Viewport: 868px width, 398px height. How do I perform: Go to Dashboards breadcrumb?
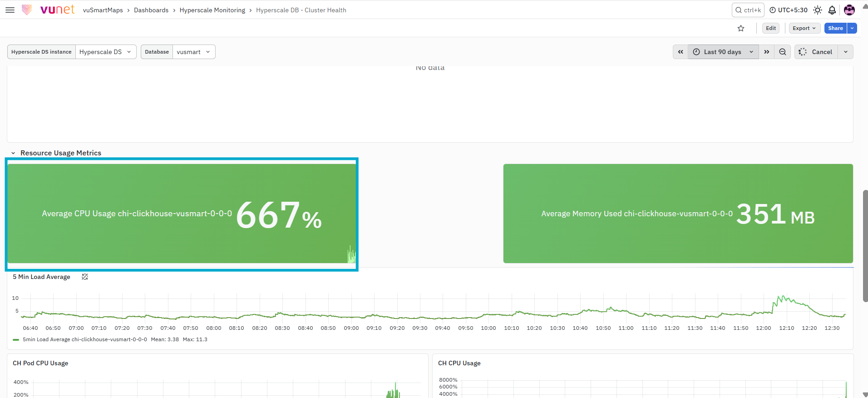151,10
